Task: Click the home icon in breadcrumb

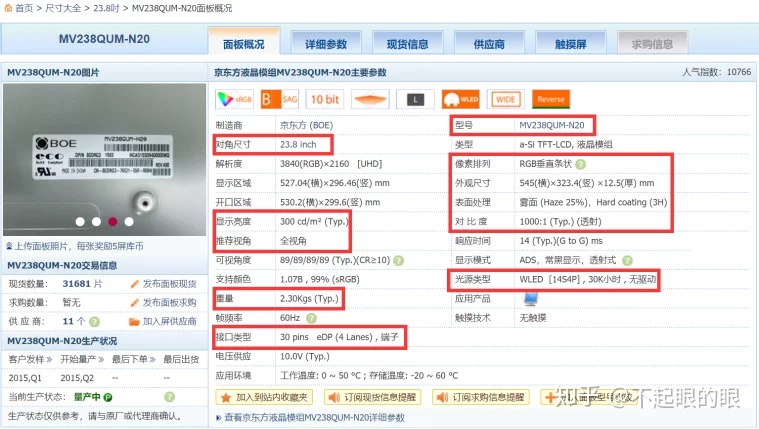Action: [7, 8]
